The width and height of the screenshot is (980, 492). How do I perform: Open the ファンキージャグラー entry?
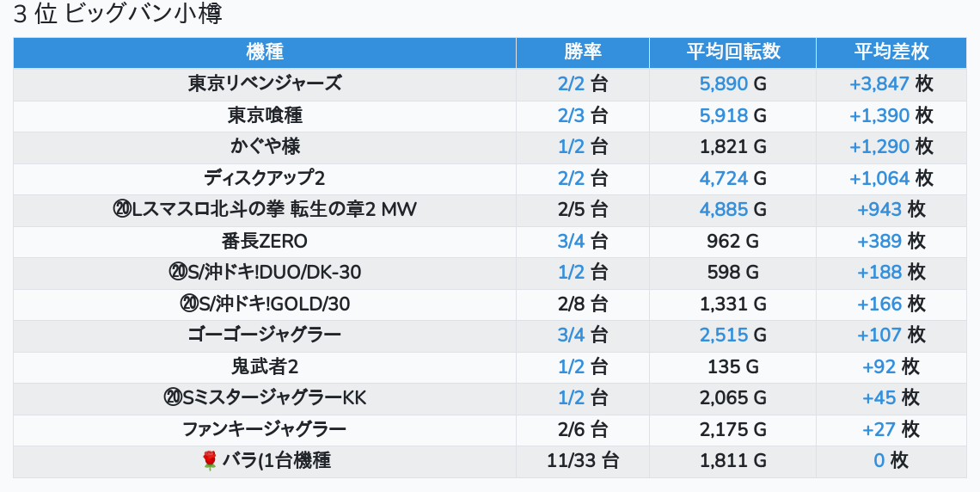265,429
